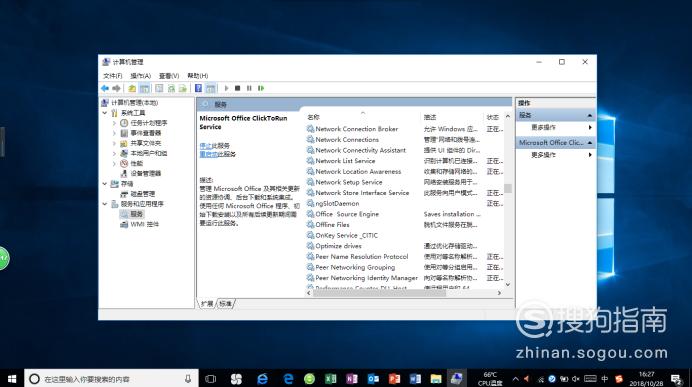Go back using the blue Back arrow
Screen dimensions: 692x387
[105, 88]
